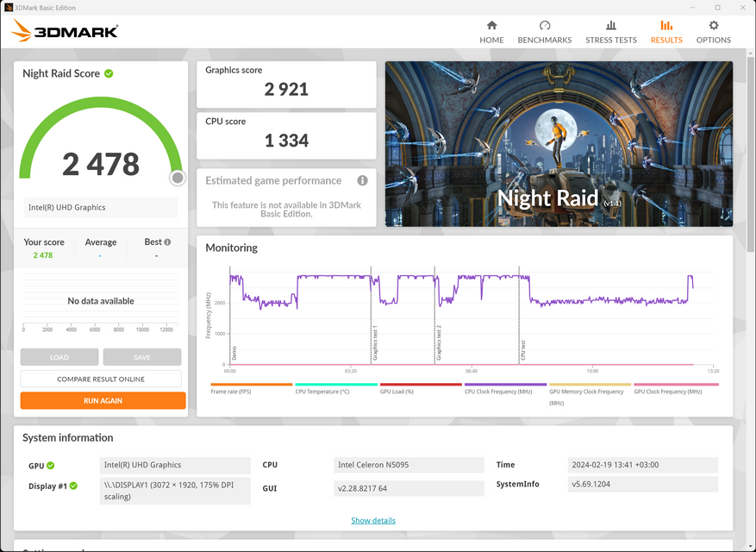756x552 pixels.
Task: Click COMPARE RESULT ONLINE button
Action: click(101, 379)
